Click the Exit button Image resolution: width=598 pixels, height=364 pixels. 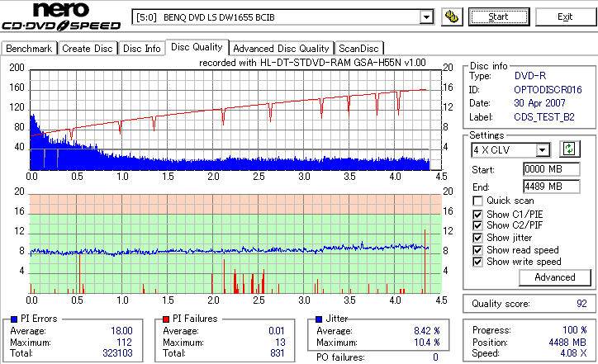[565, 17]
